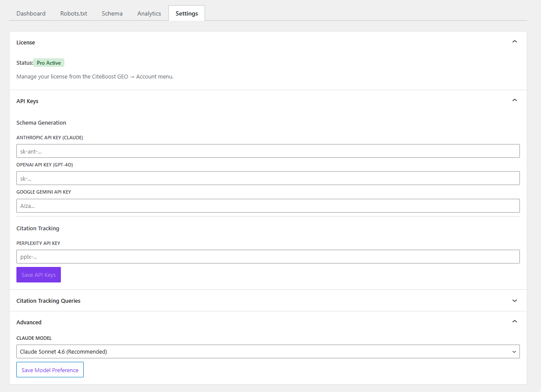This screenshot has width=541, height=392.
Task: Collapse the License section chevron
Action: [514, 41]
